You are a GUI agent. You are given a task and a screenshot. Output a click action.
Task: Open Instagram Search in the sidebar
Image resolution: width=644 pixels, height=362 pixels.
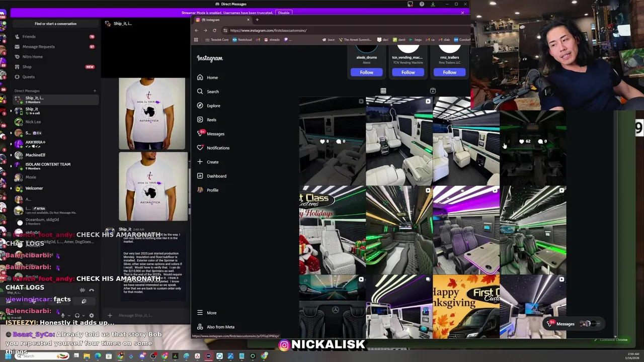pos(208,92)
